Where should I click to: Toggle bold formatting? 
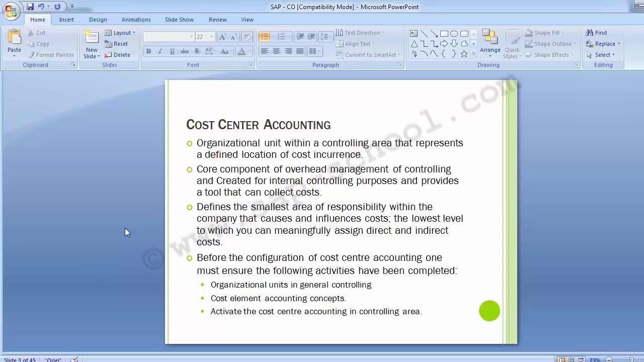click(148, 51)
